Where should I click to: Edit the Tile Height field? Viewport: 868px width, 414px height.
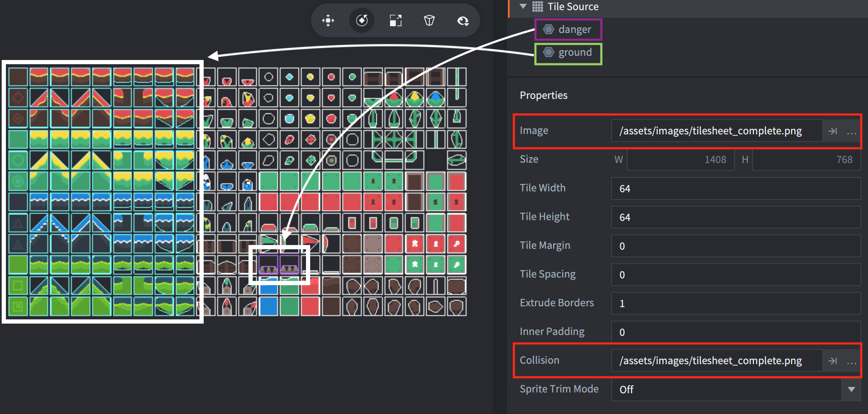[736, 217]
